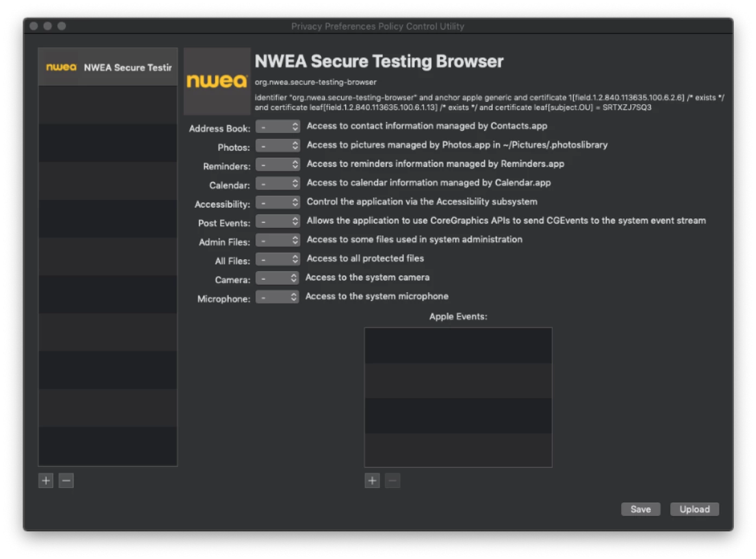
Task: Open the Photos permission dropdown
Action: (x=277, y=145)
